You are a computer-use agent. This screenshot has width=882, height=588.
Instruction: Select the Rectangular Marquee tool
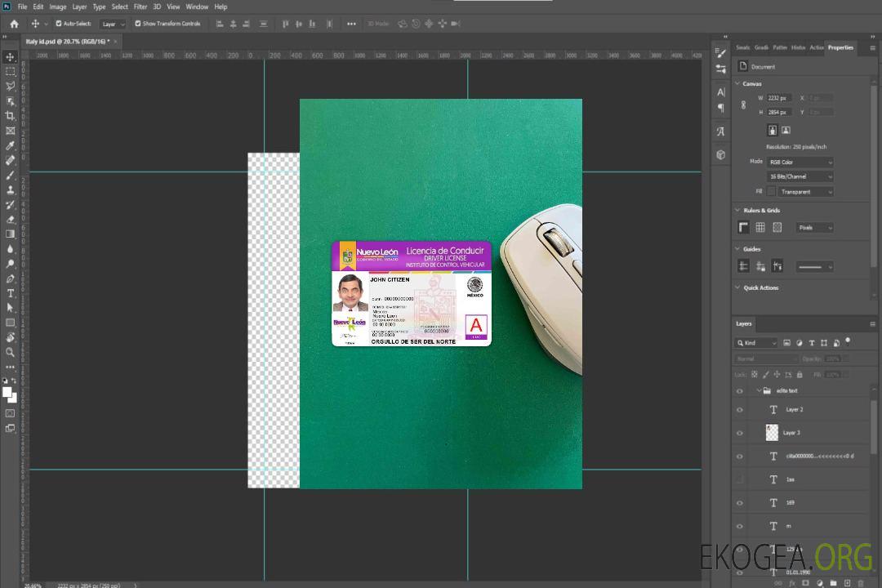[10, 72]
